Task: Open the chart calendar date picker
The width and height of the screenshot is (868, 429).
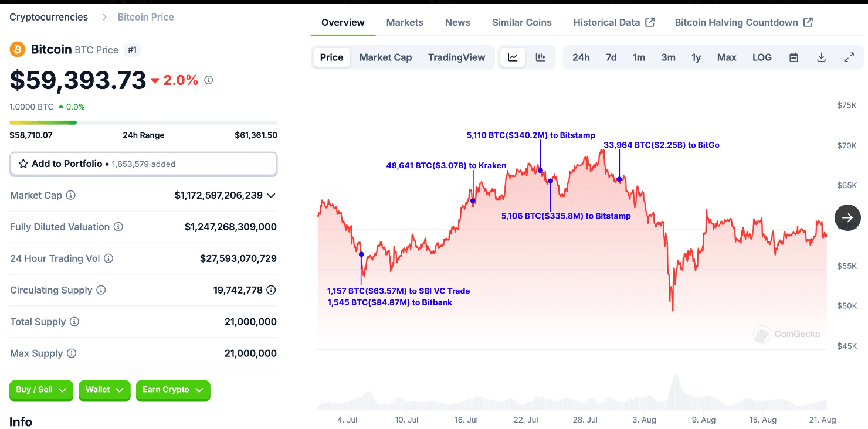Action: pos(794,57)
